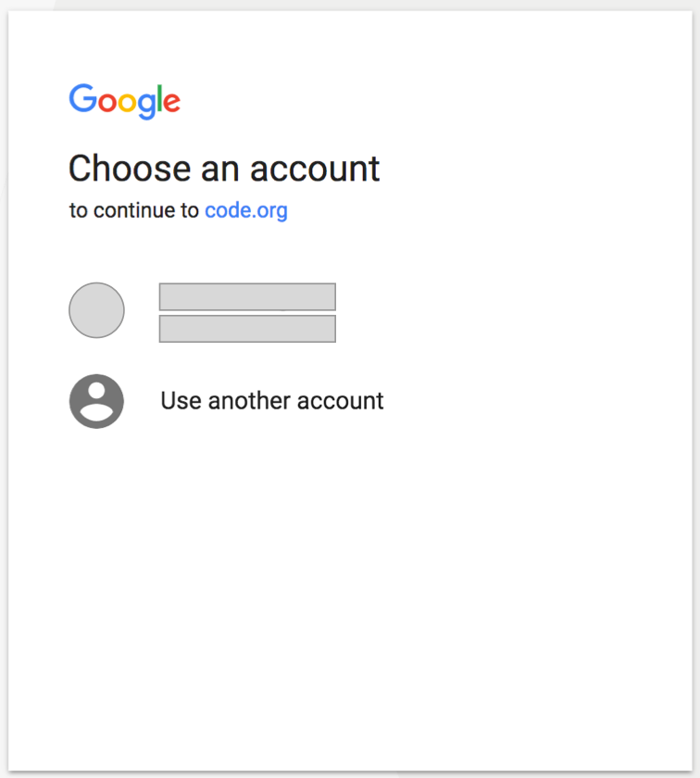The height and width of the screenshot is (778, 700).
Task: Click the green l in Google logo
Action: (160, 98)
